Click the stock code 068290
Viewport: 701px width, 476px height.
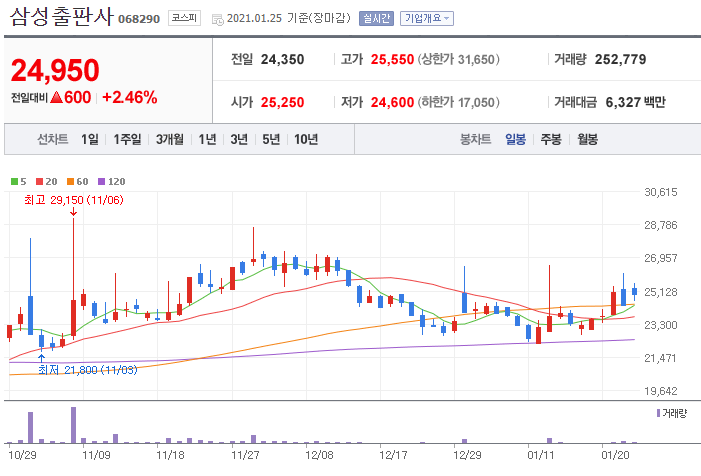tap(139, 19)
